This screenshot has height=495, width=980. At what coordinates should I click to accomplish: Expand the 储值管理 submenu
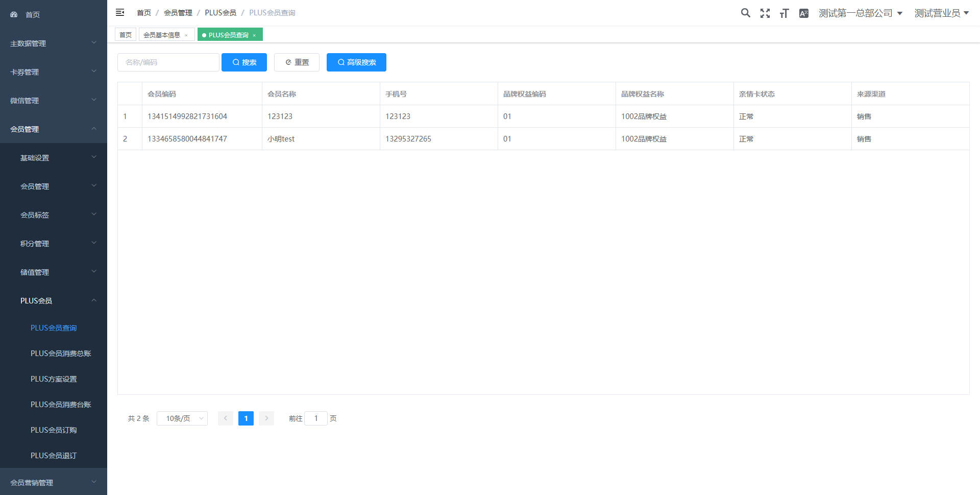coord(54,272)
